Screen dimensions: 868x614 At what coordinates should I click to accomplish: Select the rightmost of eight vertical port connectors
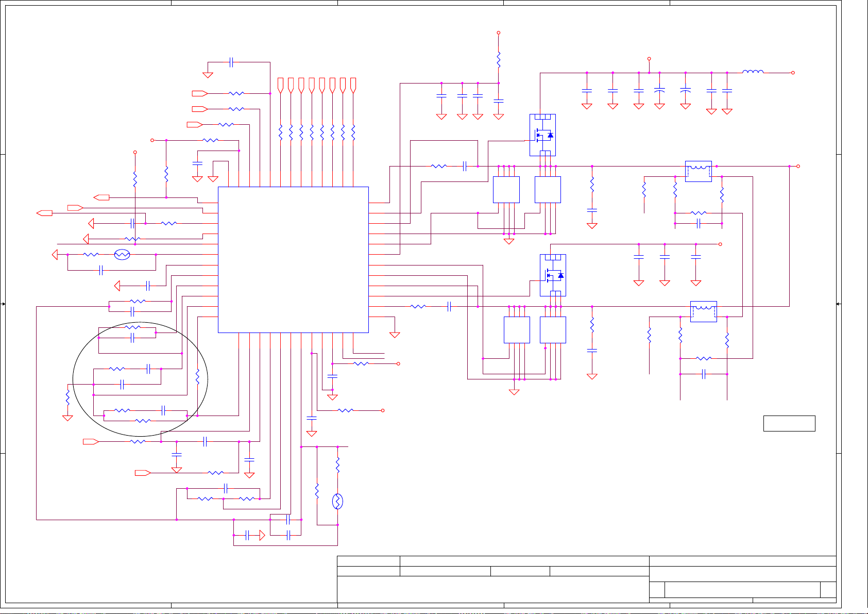pos(353,85)
